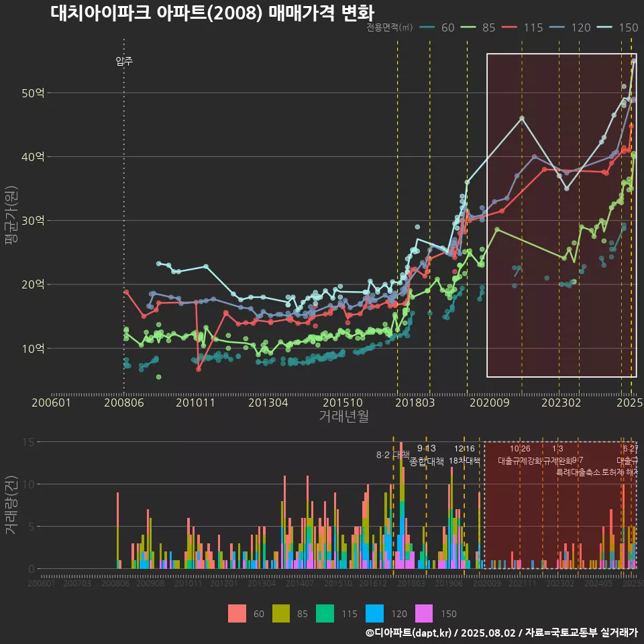Click the 30억 y-axis label
The height and width of the screenshot is (644, 644).
(x=33, y=221)
